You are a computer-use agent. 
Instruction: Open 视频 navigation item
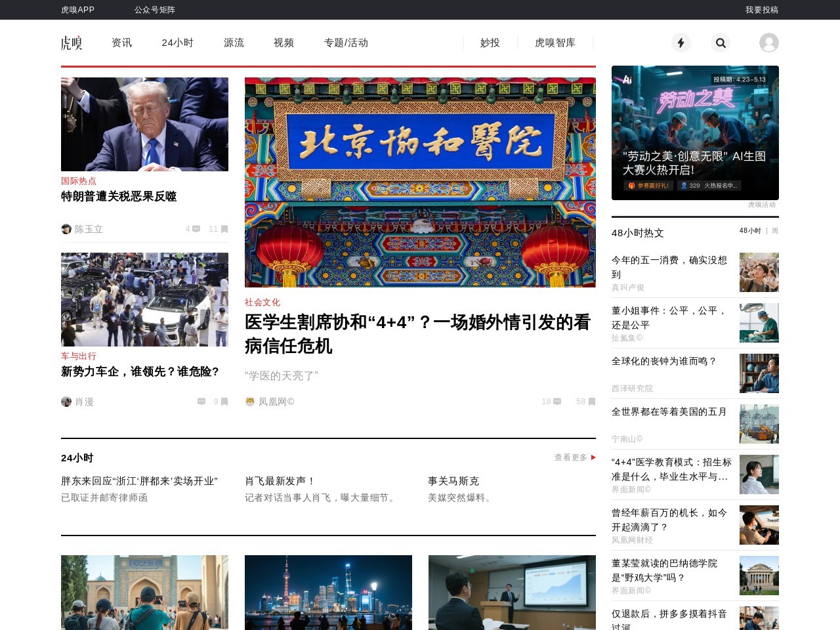point(283,43)
